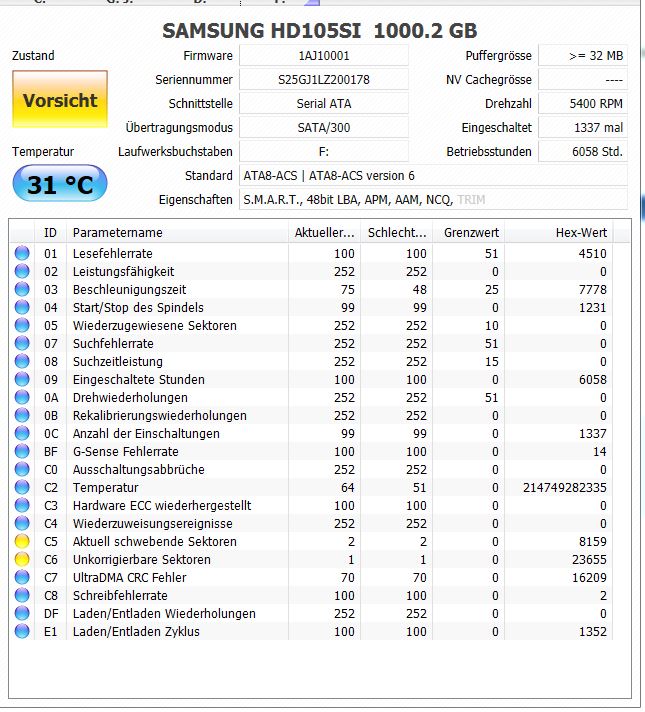Click the 31 °C temperature indicator

(60, 183)
